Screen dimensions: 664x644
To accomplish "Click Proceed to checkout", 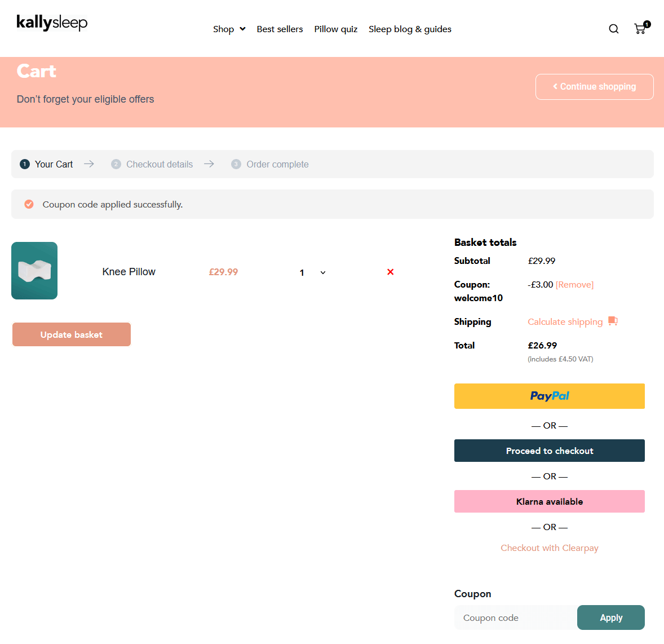I will pos(549,451).
